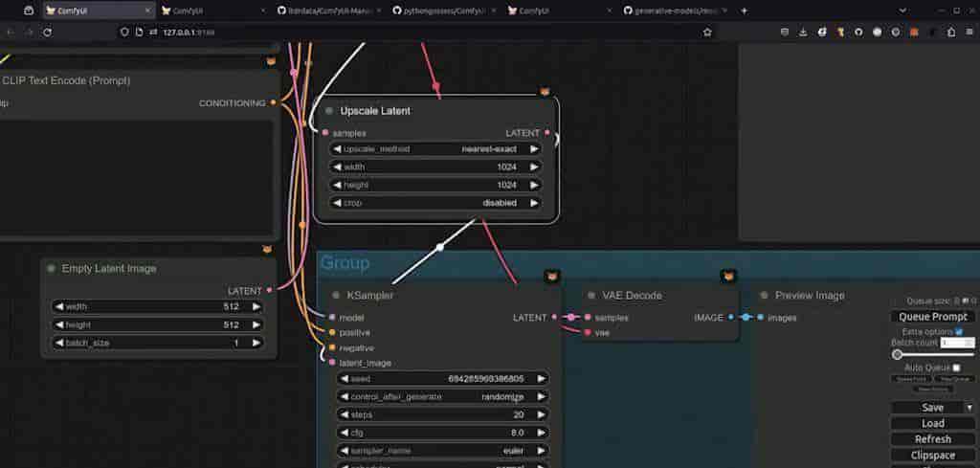Image resolution: width=980 pixels, height=468 pixels.
Task: Click the Upscale Latent LATENT output port
Action: [x=547, y=132]
